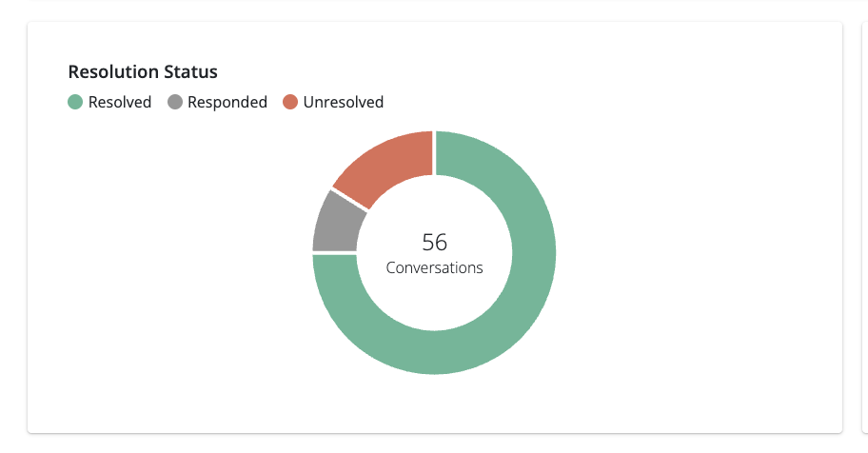868x453 pixels.
Task: Click the gray Responded legend dot
Action: click(174, 102)
